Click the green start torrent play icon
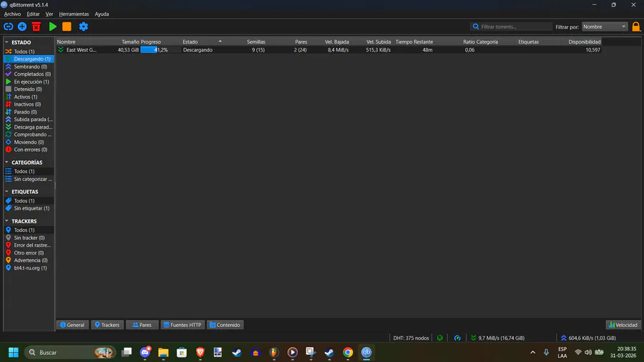This screenshot has width=644, height=362. tap(52, 26)
